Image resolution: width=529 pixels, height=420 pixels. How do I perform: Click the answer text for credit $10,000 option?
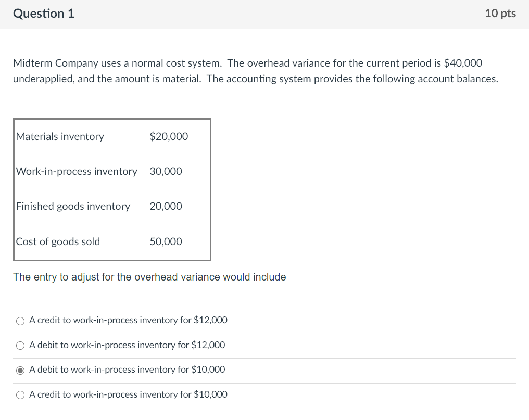click(128, 394)
